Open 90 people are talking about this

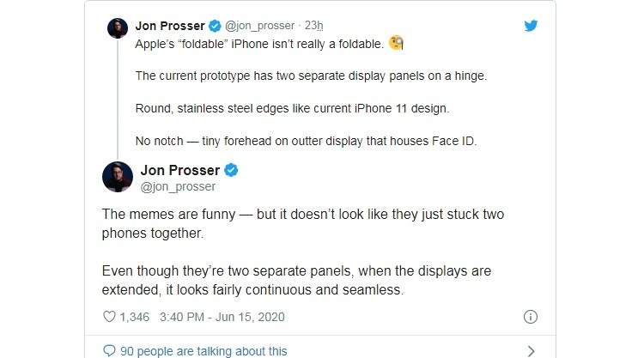tap(204, 351)
